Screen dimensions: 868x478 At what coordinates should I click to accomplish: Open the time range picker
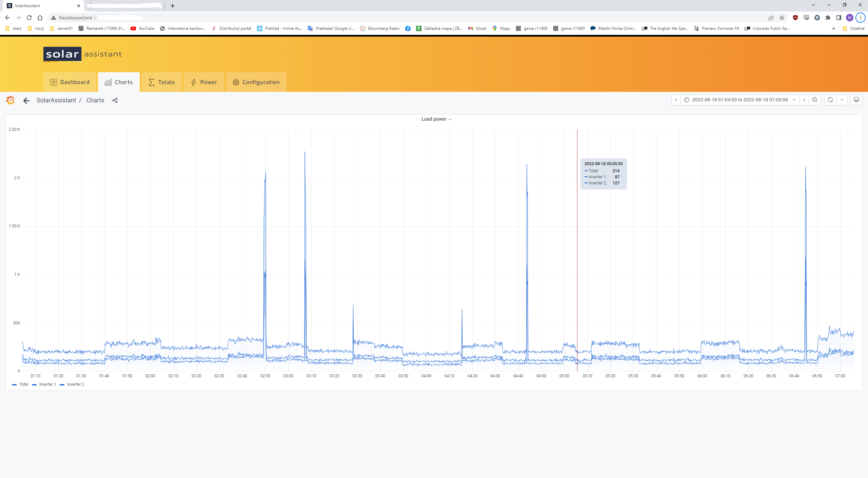pyautogui.click(x=740, y=100)
